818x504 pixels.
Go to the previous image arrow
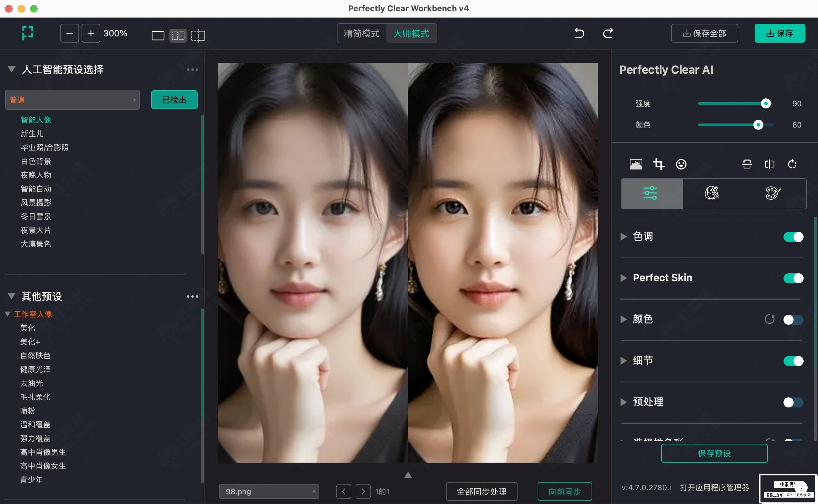343,491
